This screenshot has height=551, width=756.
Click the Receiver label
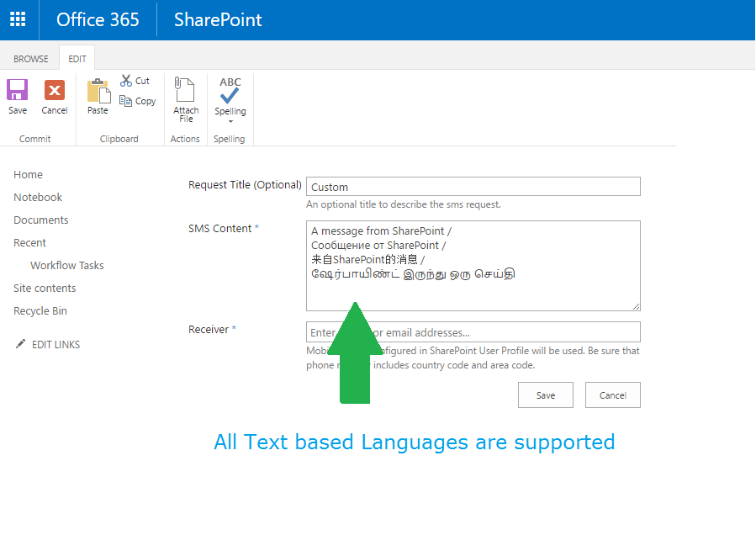tap(209, 330)
